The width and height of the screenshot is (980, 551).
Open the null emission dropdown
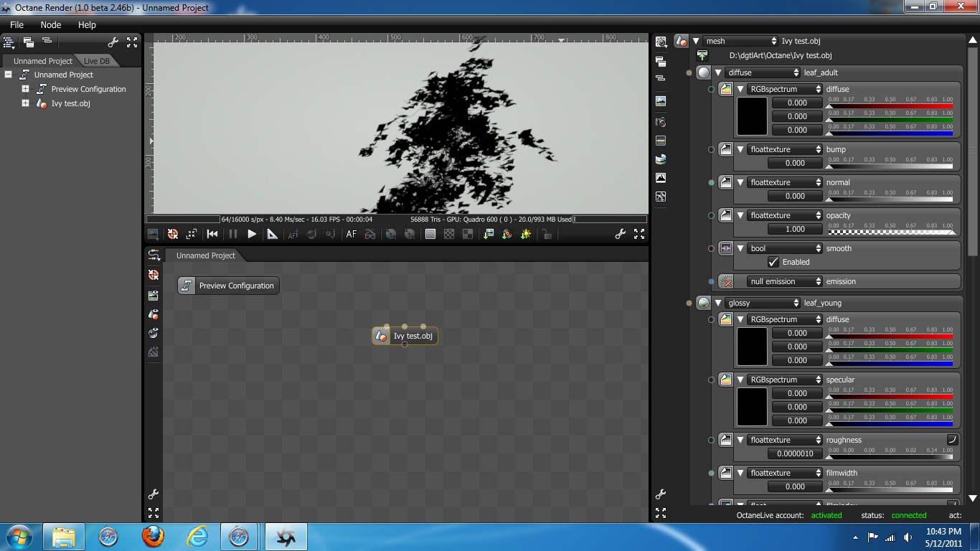coord(784,281)
